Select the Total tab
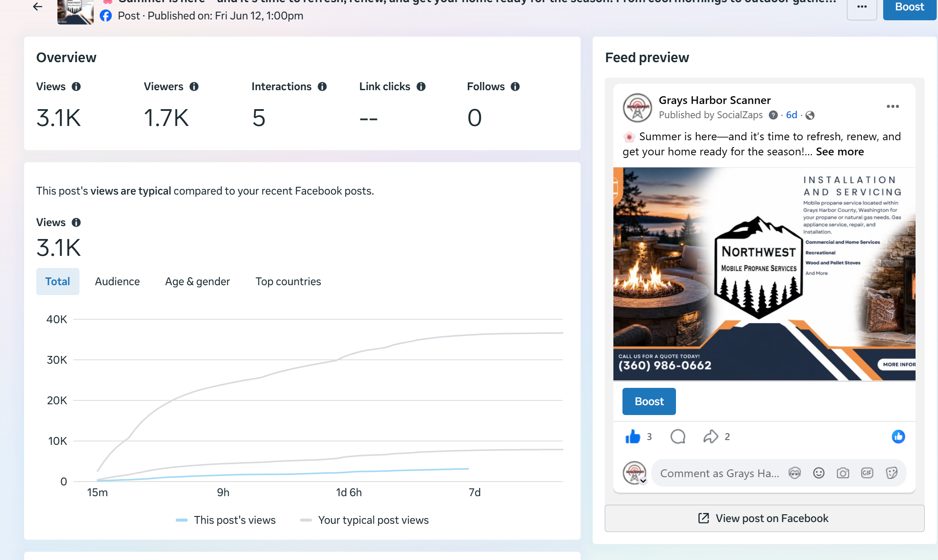 tap(58, 282)
